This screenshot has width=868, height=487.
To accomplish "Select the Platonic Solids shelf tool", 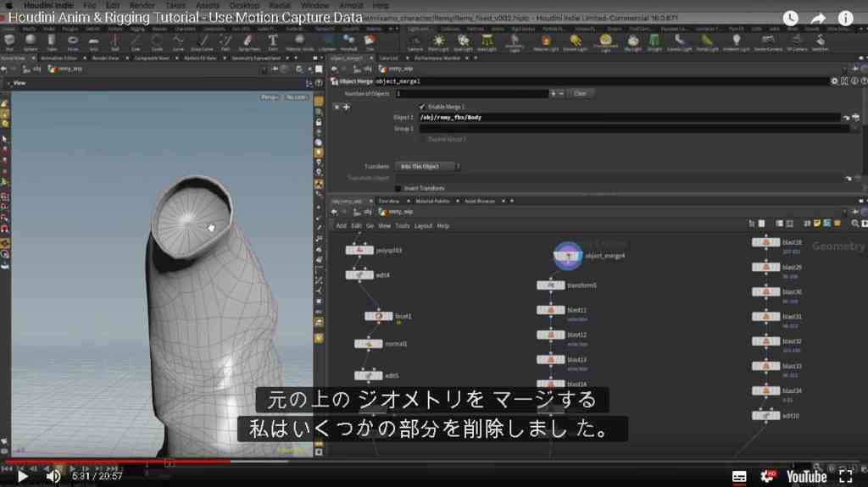I will [299, 42].
